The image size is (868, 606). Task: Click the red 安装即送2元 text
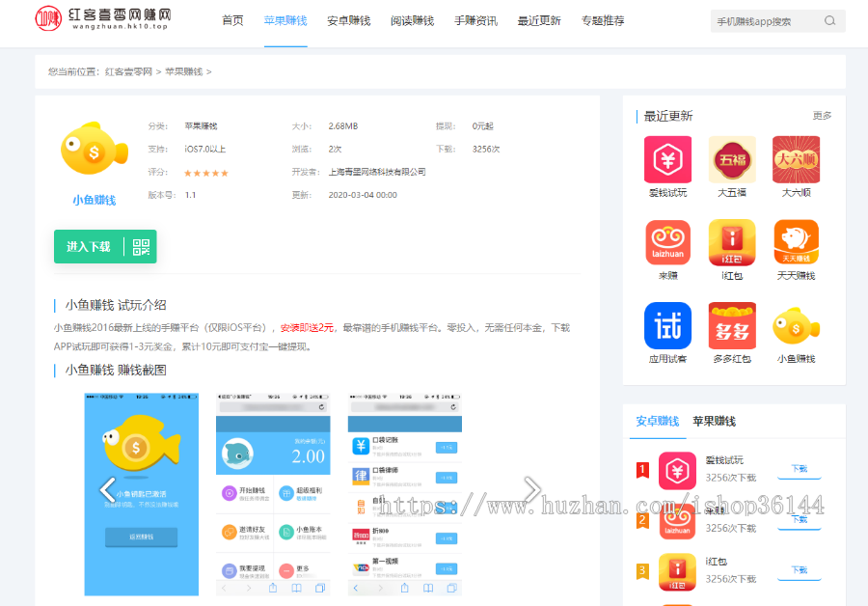pos(308,328)
